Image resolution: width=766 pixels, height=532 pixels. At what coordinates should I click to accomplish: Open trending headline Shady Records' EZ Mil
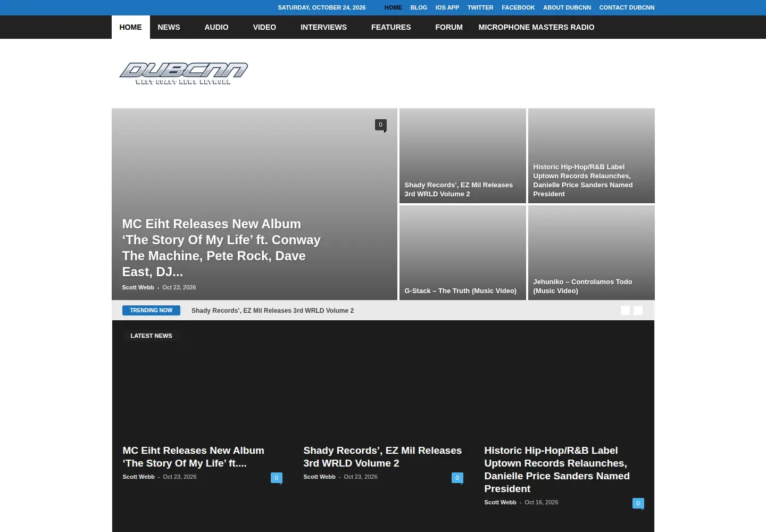coord(272,311)
